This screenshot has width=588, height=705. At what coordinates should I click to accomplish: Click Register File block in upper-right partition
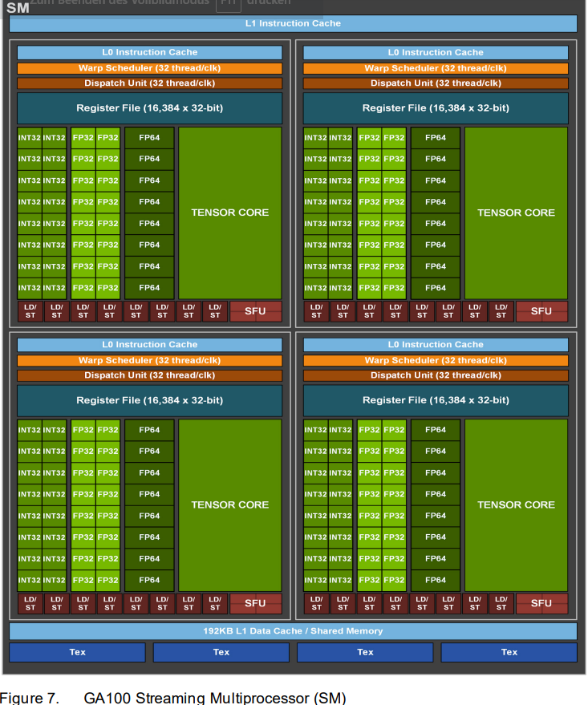436,108
